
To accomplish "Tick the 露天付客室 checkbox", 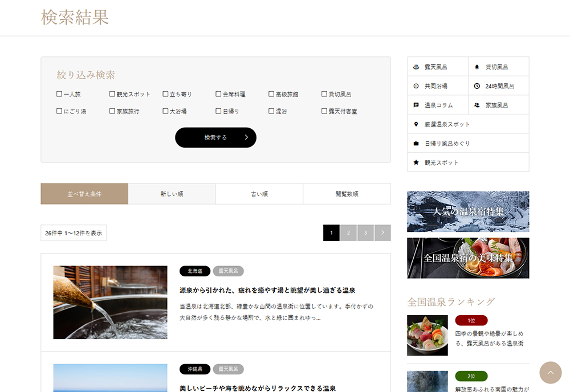I will coord(324,111).
